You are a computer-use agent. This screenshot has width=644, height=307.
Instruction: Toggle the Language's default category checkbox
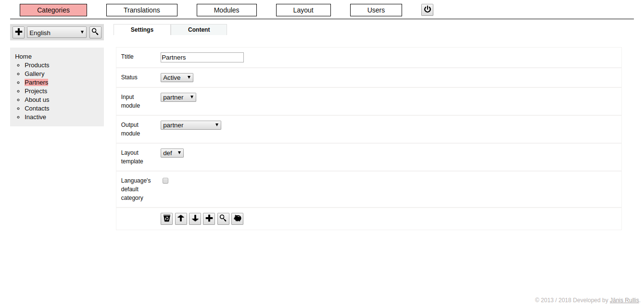coord(165,181)
